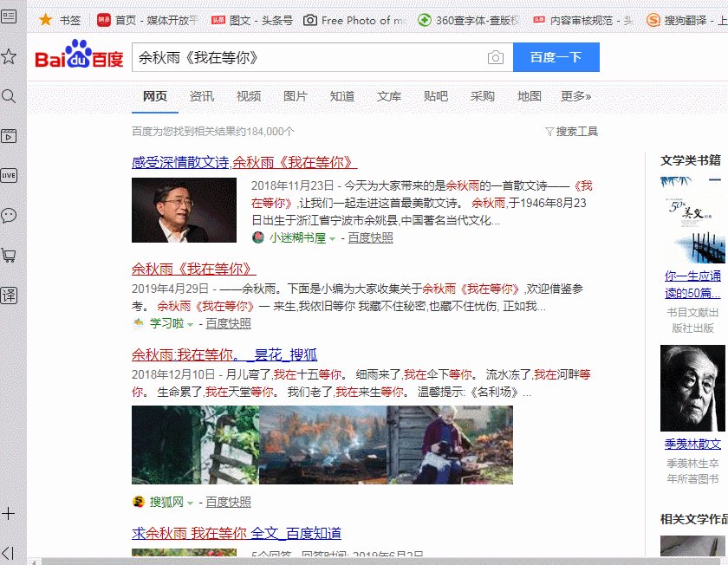The image size is (728, 565).
Task: Open the chat bubble sidebar icon
Action: click(x=9, y=216)
